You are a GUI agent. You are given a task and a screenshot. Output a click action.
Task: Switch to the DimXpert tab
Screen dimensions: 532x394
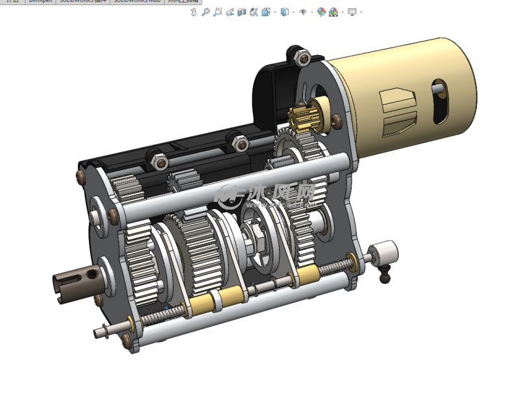click(x=40, y=2)
